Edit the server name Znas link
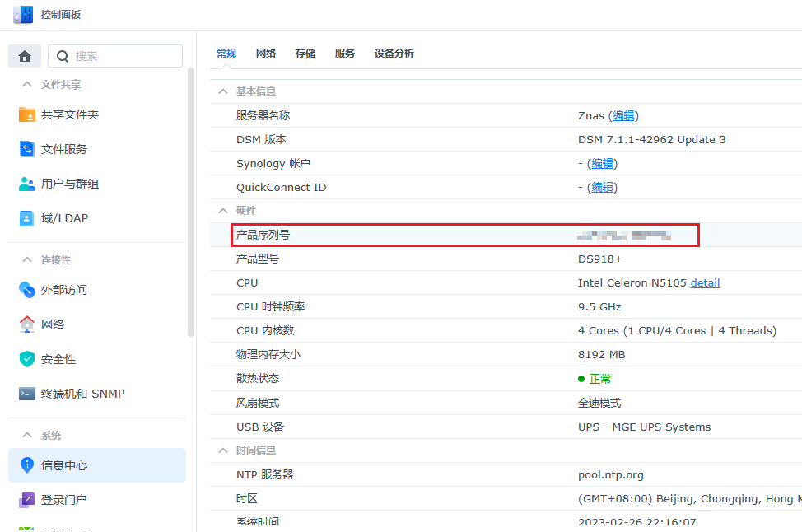The image size is (802, 532). pos(623,115)
